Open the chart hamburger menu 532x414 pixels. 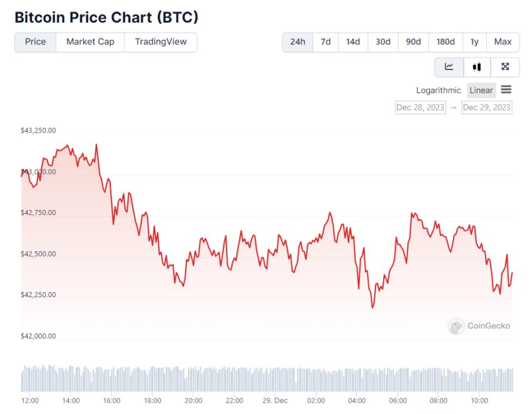pos(506,90)
